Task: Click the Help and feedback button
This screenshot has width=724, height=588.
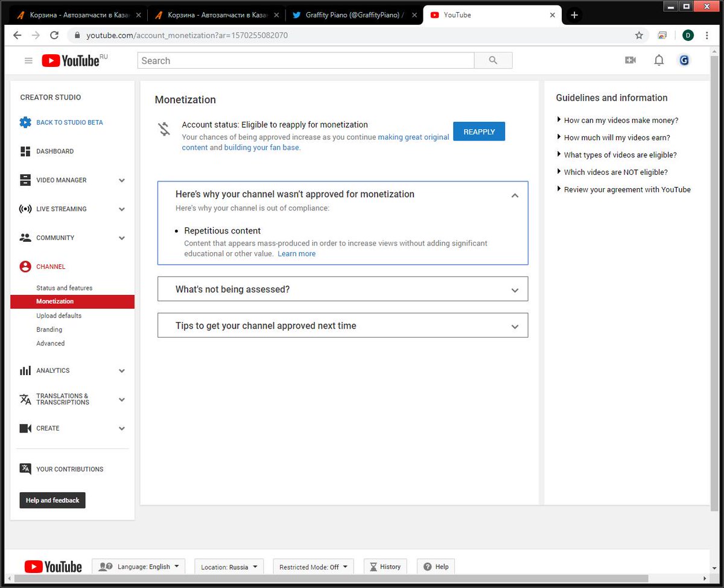Action: pyautogui.click(x=52, y=500)
